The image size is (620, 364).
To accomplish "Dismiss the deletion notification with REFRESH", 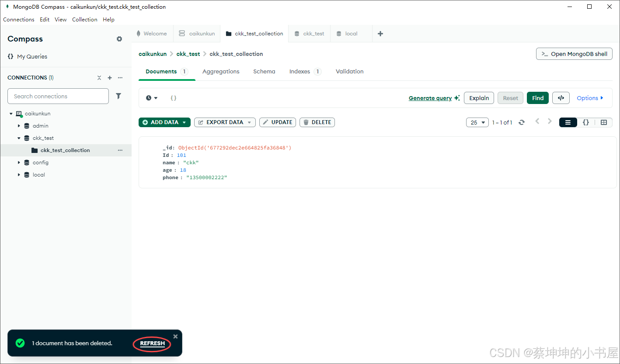I will tap(151, 343).
